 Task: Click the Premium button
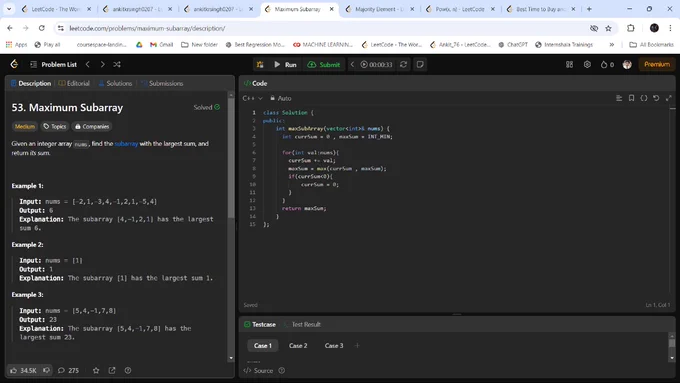tap(657, 64)
